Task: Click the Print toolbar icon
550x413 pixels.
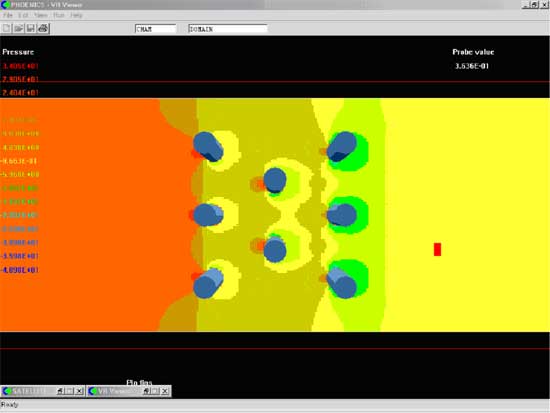Action: click(x=43, y=28)
